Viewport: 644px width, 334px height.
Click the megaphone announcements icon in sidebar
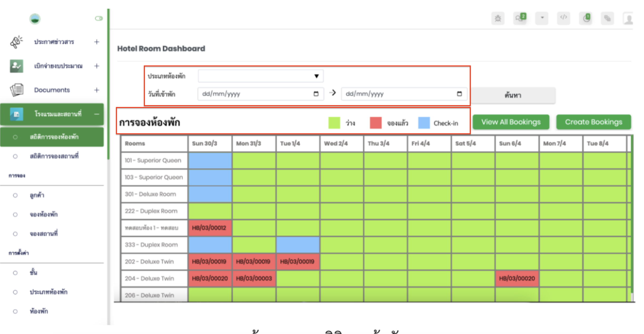[x=16, y=42]
